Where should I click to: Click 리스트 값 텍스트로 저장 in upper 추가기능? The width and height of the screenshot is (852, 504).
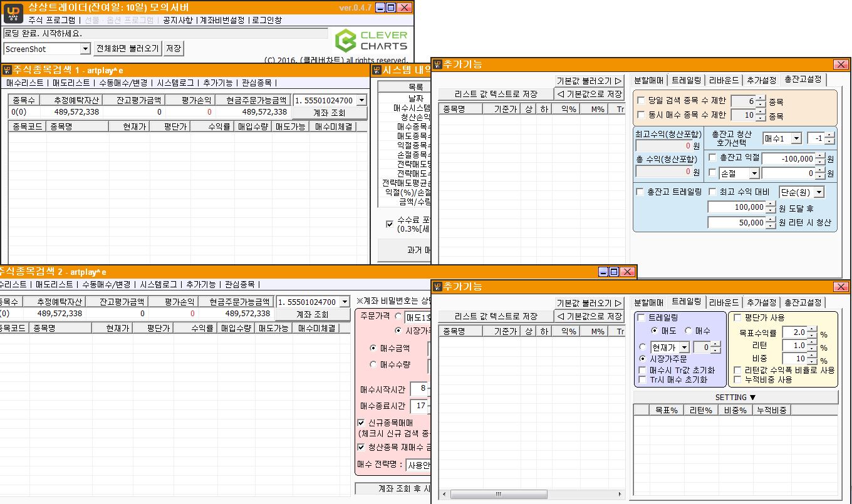(496, 94)
